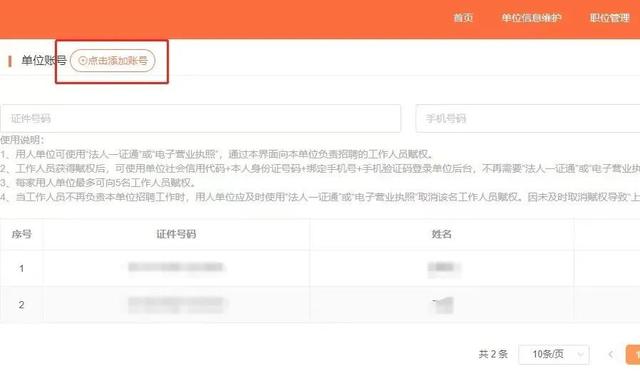Click the previous page arrow in pagination
Viewport: 640px width, 376px height.
(x=611, y=354)
